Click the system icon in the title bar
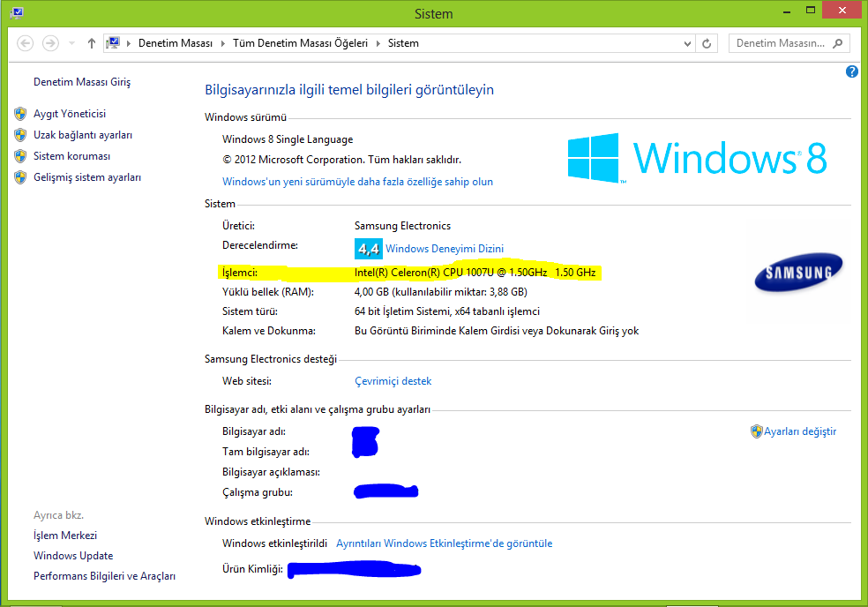Screen dimensions: 868x607 17,12
